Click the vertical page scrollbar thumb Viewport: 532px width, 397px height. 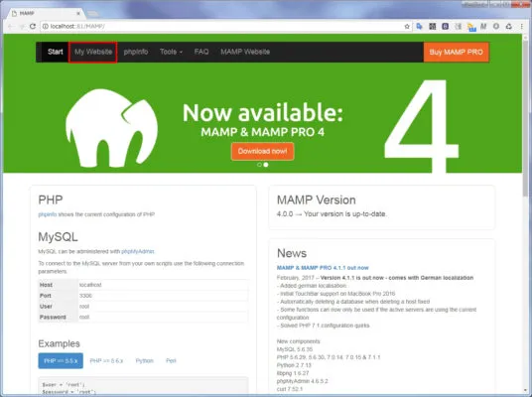tap(525, 119)
